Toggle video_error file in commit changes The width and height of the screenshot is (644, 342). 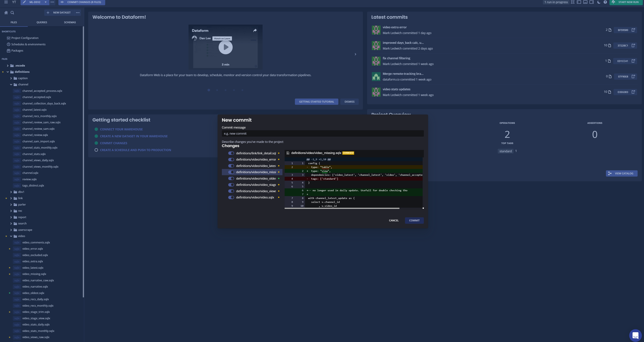[x=231, y=160]
